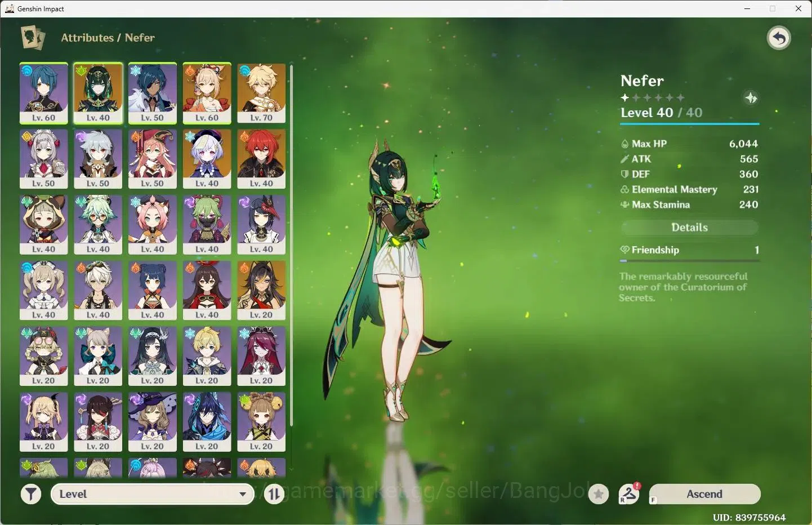Click the Max Stamina 240 stat

(689, 204)
